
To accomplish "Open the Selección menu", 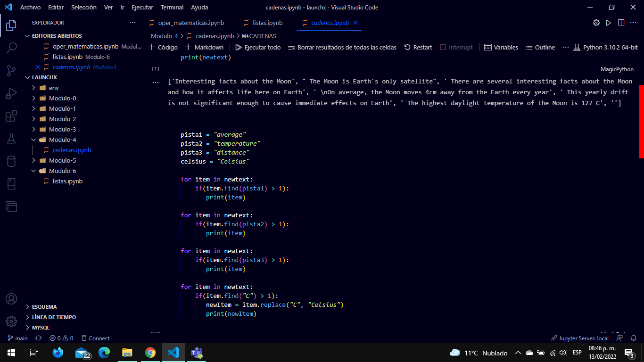I will point(84,7).
